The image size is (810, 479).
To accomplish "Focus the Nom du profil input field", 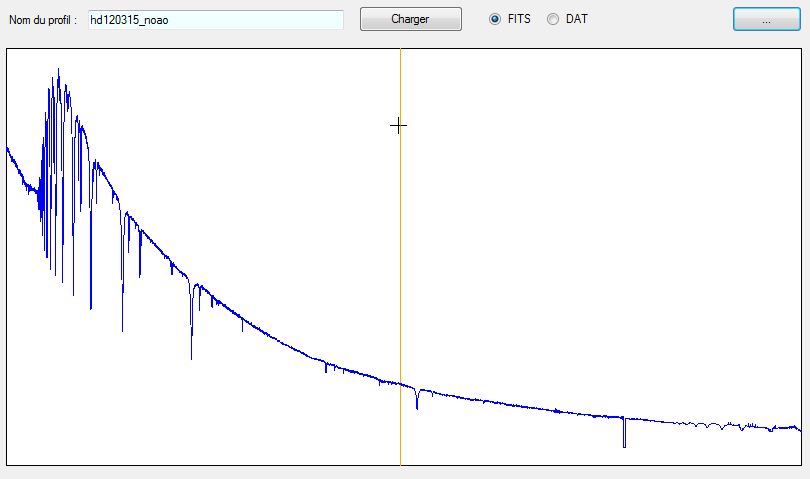I will coord(216,20).
